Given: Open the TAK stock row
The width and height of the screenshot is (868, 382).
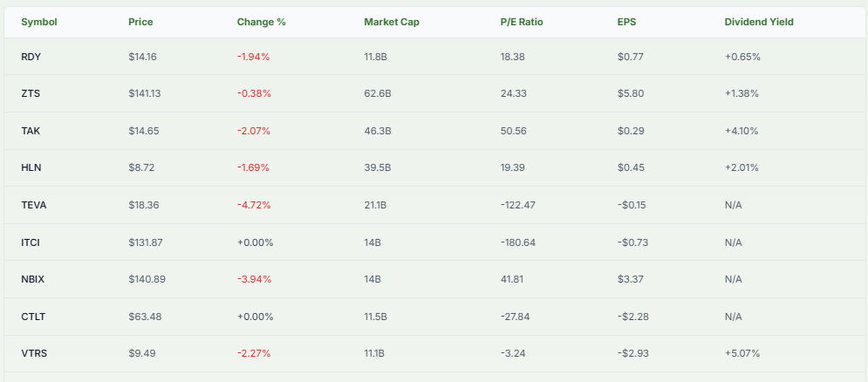Looking at the screenshot, I should pyautogui.click(x=31, y=131).
